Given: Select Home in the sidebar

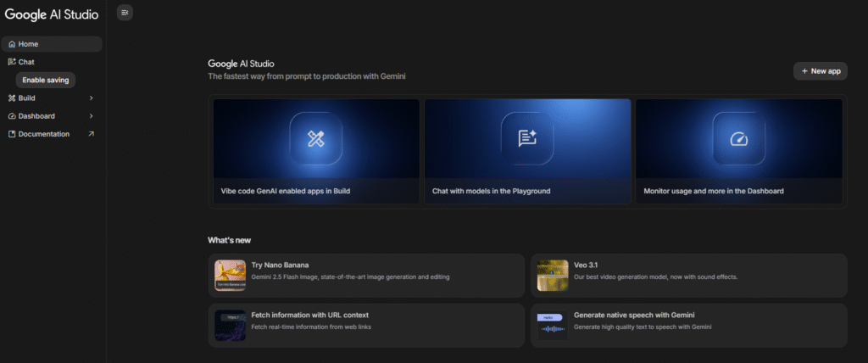Looking at the screenshot, I should click(x=29, y=44).
